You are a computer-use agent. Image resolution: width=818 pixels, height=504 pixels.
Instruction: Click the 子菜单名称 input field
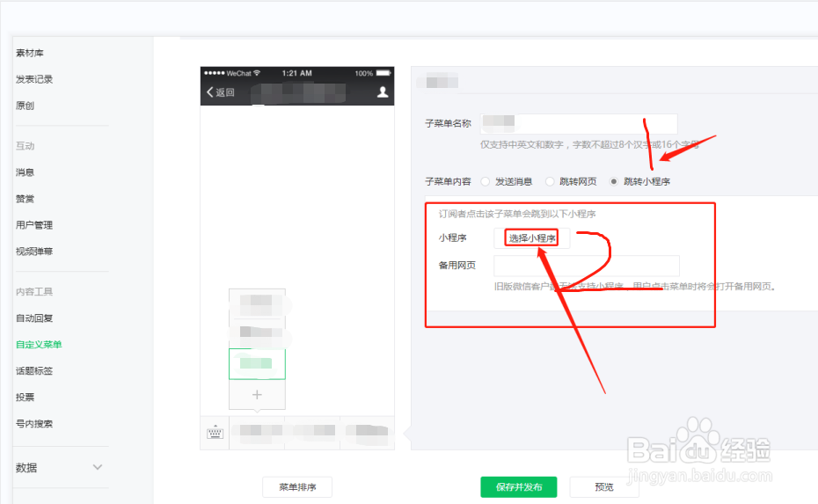point(579,124)
